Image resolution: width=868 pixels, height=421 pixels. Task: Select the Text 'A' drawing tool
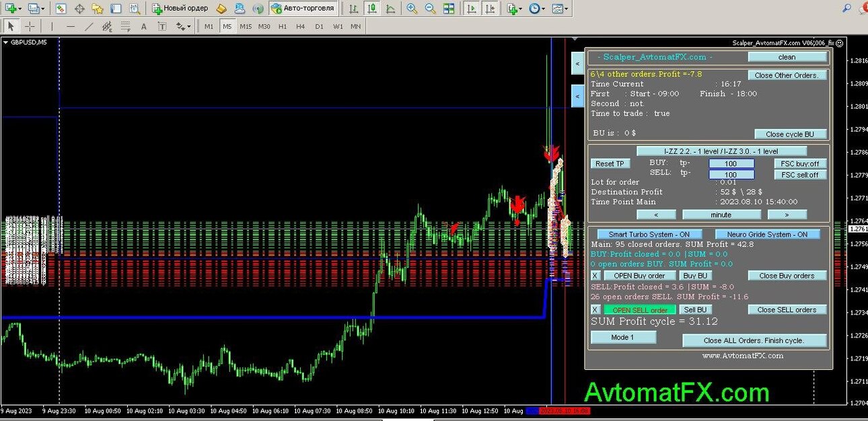pos(143,26)
